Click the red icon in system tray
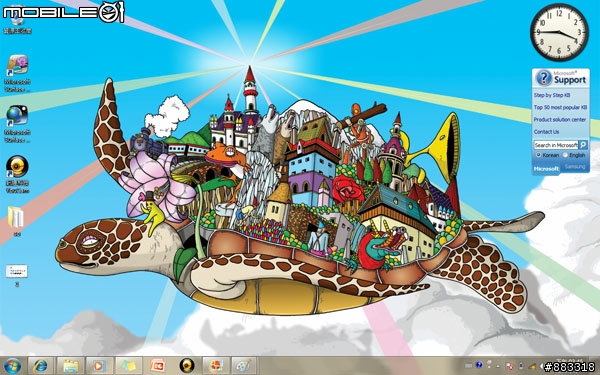 pos(510,366)
